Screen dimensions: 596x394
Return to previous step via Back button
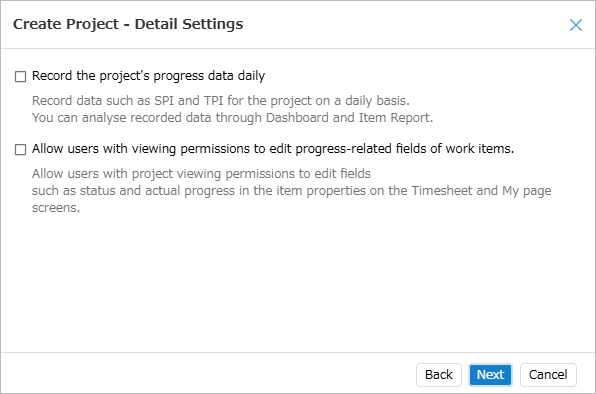coord(439,375)
